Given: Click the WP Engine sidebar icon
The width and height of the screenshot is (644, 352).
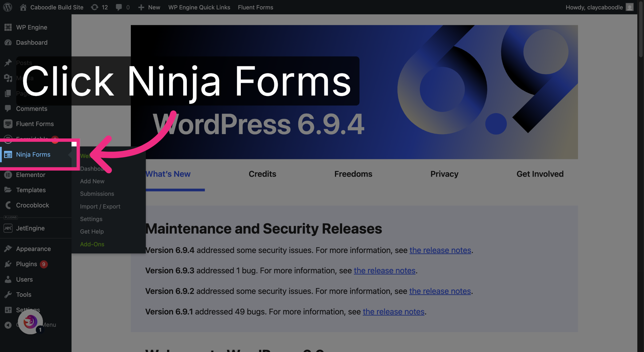Looking at the screenshot, I should (x=8, y=27).
